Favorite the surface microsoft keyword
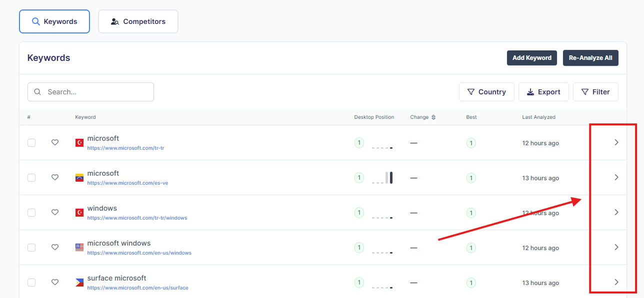Image resolution: width=644 pixels, height=298 pixels. (55, 283)
